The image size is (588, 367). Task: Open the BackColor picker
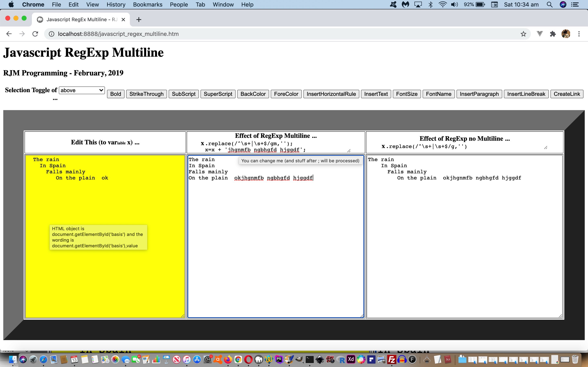click(253, 94)
